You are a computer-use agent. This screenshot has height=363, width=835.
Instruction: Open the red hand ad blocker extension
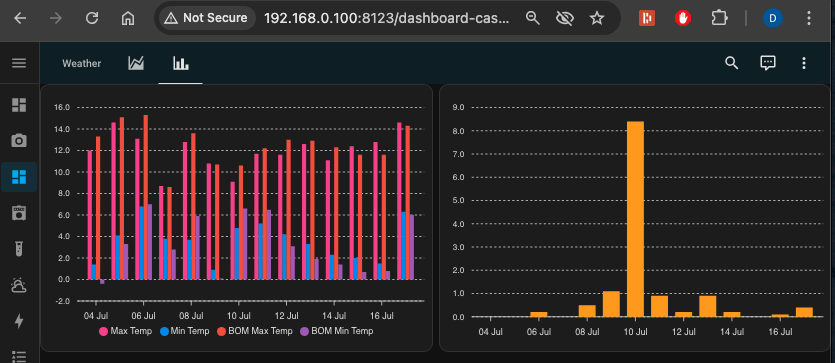683,19
